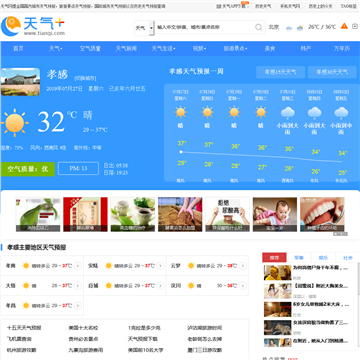Screen dimensions: 360x360
Task: Click the green frog ad thumbnail
Action: [38, 214]
